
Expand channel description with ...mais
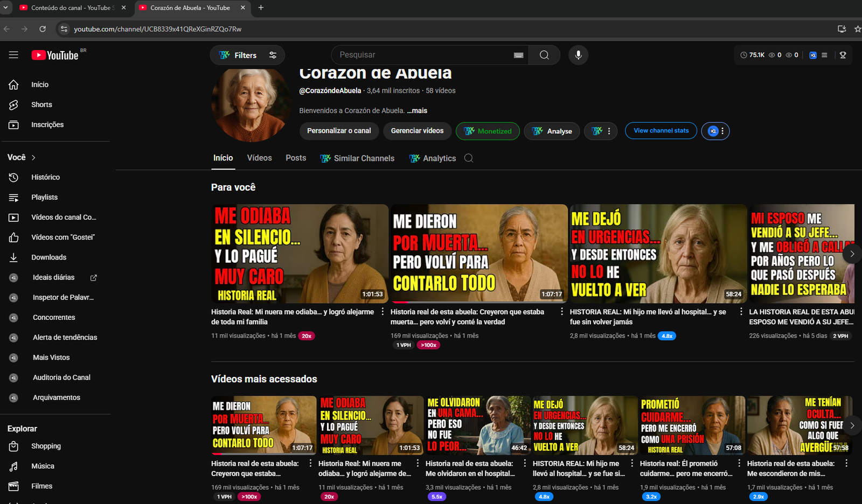point(417,111)
